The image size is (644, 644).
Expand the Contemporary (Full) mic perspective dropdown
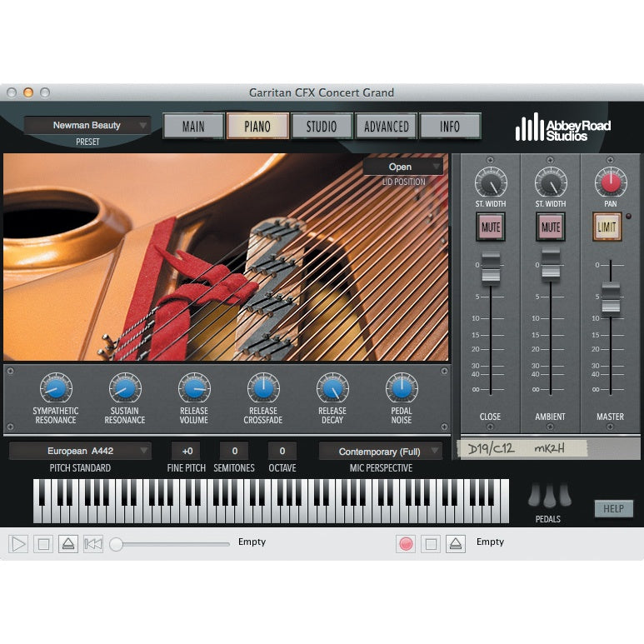(381, 452)
